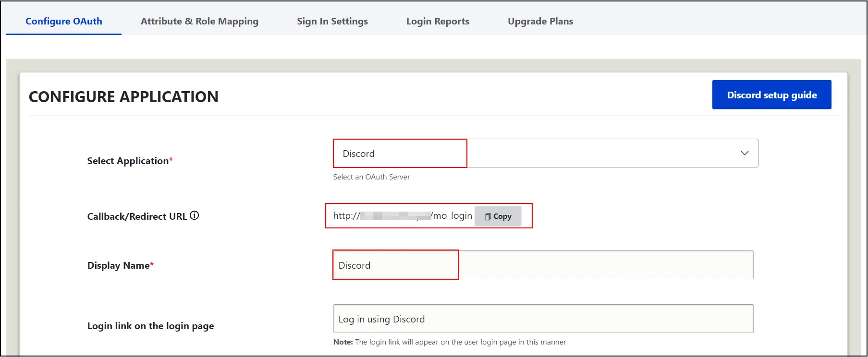Click the Select an OAuth Server hint
Viewport: 868px width, 357px height.
[x=371, y=177]
